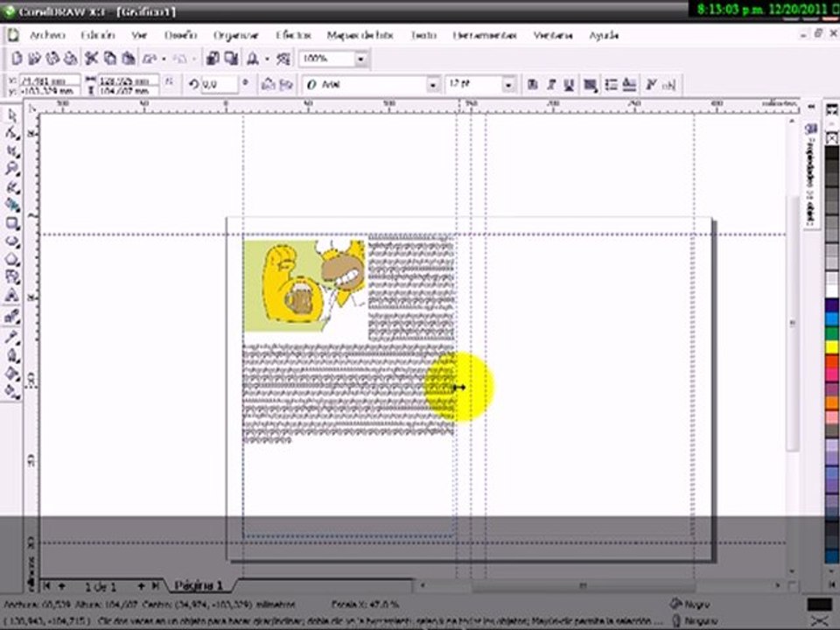
Task: Pick red swatch from color palette
Action: [831, 361]
